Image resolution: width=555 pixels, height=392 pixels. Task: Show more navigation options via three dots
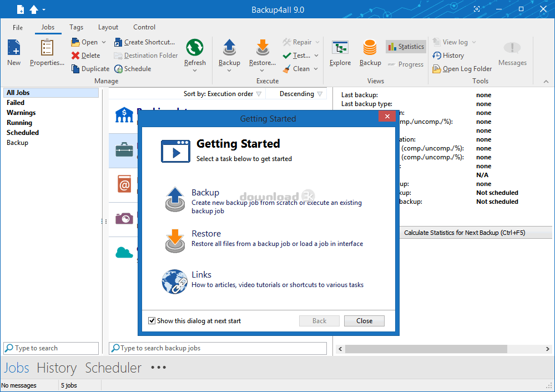159,368
